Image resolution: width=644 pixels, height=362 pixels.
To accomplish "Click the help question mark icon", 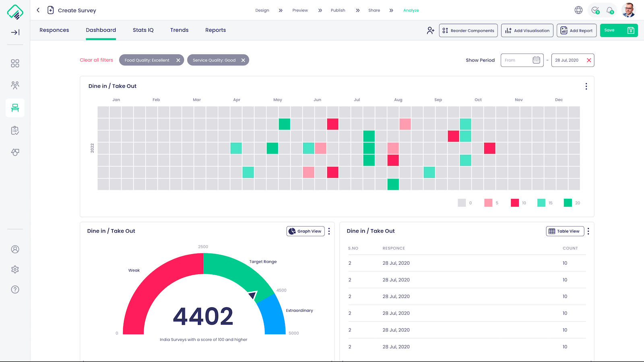I will click(x=15, y=290).
